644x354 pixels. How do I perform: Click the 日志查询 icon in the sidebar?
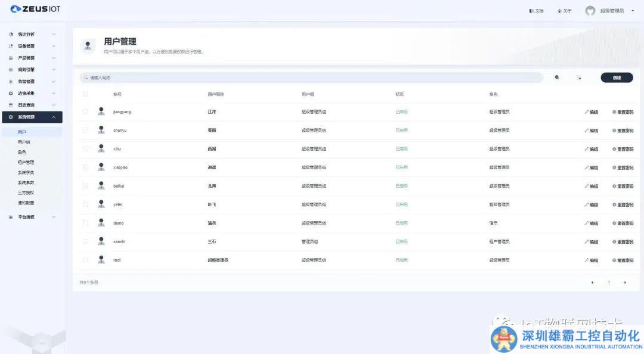pyautogui.click(x=11, y=105)
